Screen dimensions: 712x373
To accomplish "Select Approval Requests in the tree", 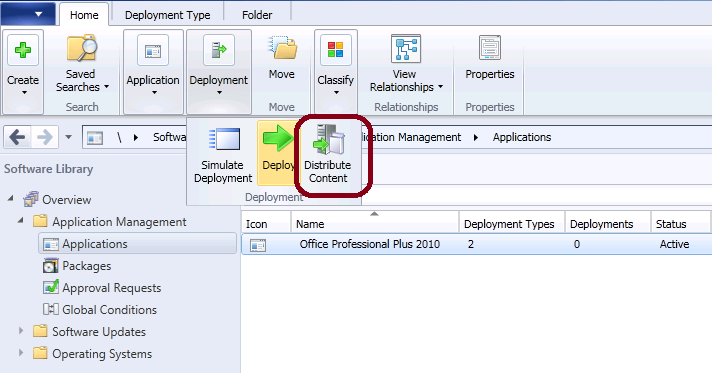I will point(112,288).
